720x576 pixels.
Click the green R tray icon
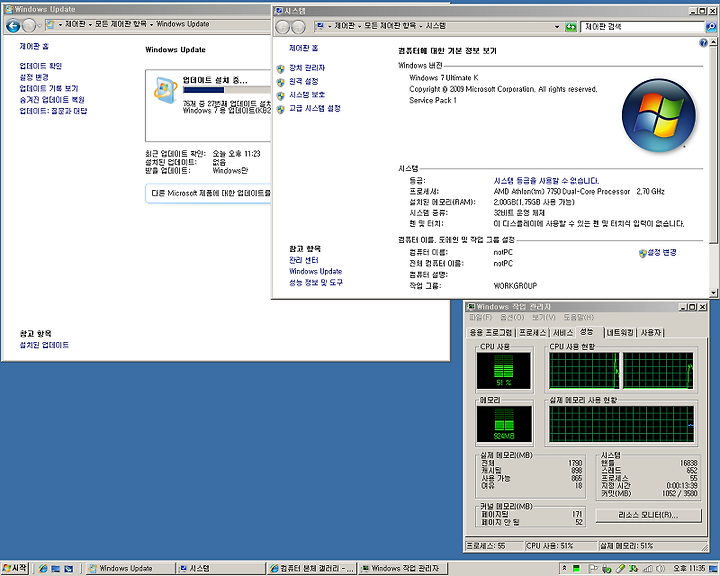coord(634,569)
